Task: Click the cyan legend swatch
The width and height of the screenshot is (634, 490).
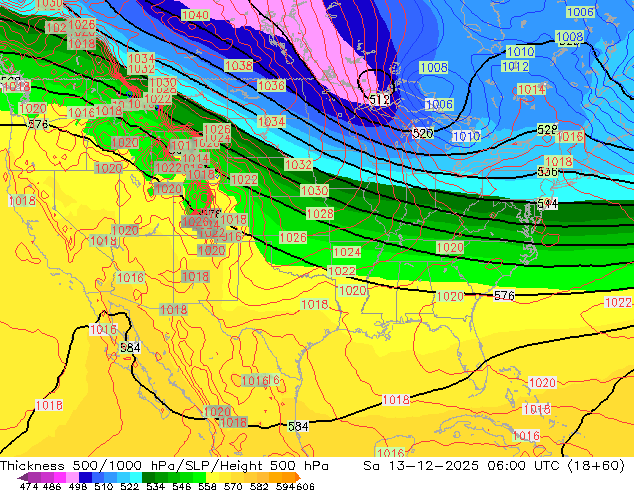Action: [x=136, y=477]
